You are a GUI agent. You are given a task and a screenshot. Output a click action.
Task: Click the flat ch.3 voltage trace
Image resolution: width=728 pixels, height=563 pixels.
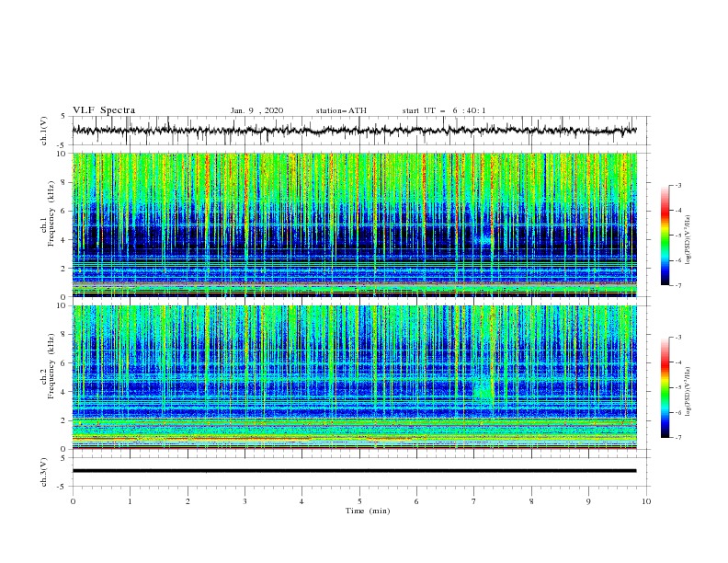click(354, 471)
